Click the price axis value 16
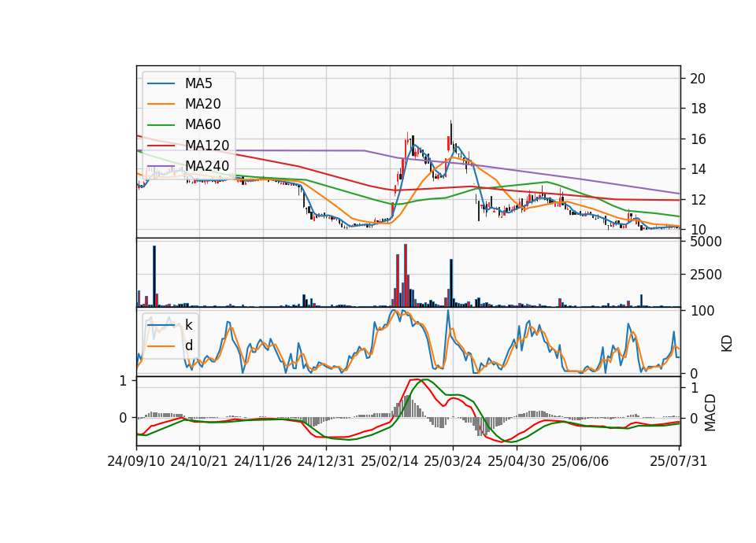 (x=698, y=139)
